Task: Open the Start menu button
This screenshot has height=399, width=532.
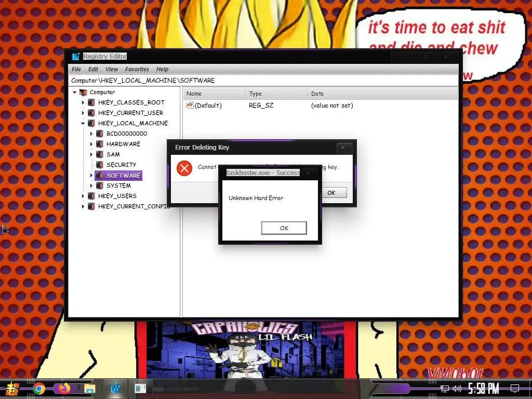Action: (11, 389)
